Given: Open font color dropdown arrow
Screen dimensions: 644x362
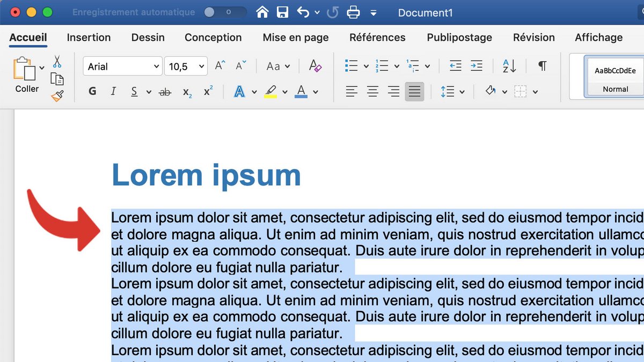Looking at the screenshot, I should point(316,92).
